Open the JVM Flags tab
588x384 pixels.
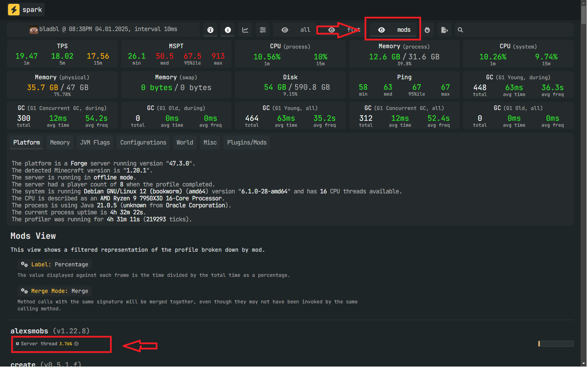(95, 142)
